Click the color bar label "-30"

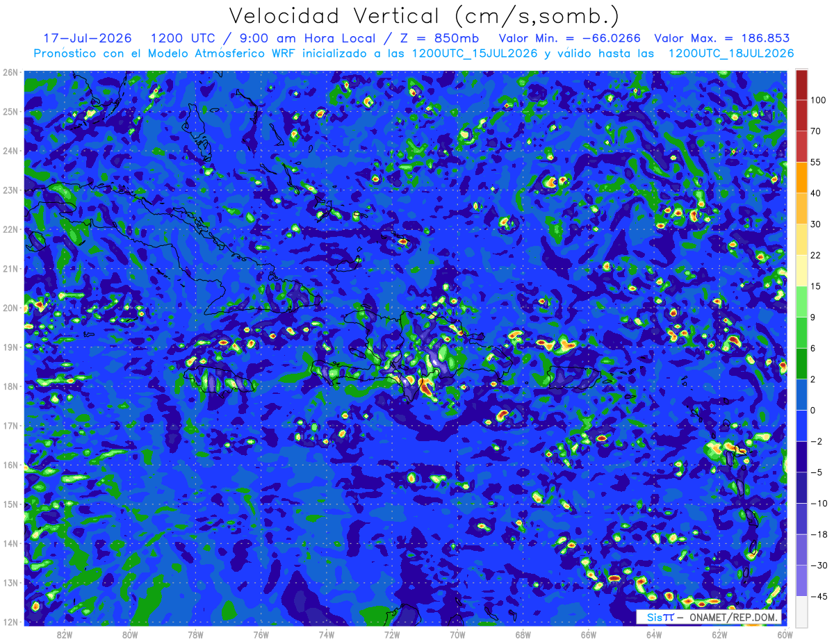[x=818, y=565]
